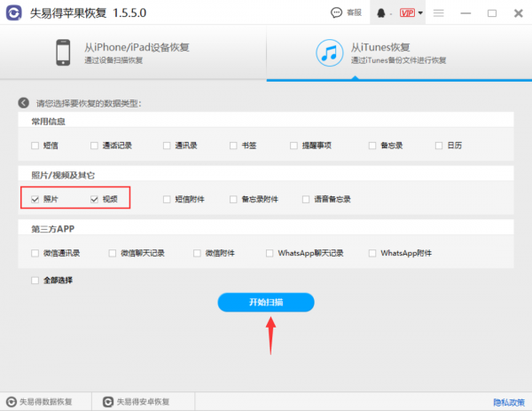The width and height of the screenshot is (532, 411).
Task: Minimize the application window
Action: (465, 13)
